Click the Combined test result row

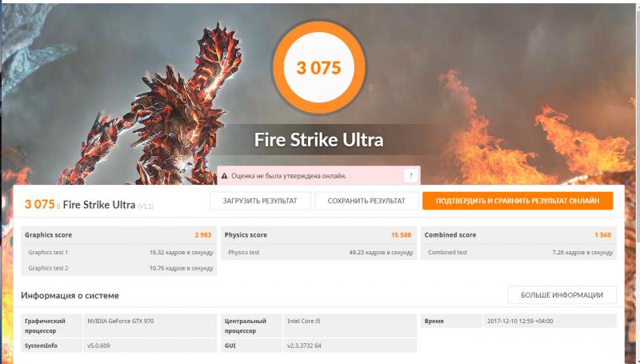(x=518, y=252)
